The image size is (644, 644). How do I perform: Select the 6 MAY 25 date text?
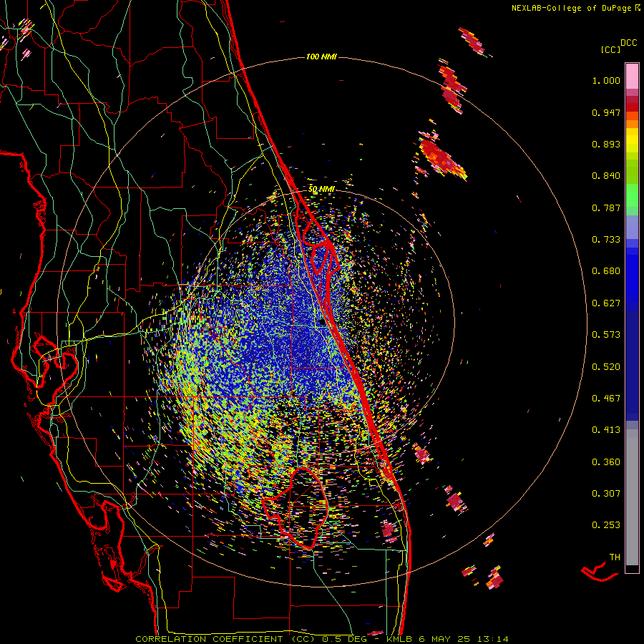pyautogui.click(x=445, y=639)
